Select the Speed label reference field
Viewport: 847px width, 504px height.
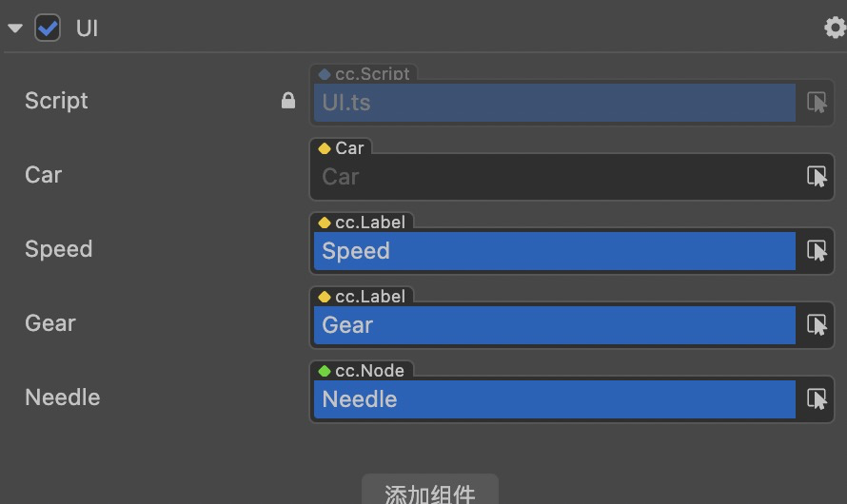click(x=554, y=251)
